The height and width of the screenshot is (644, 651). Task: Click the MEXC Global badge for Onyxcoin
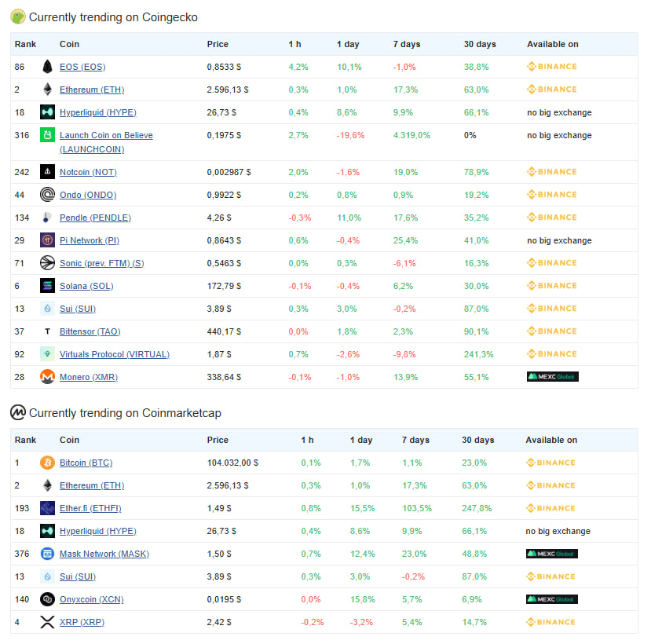(x=552, y=599)
